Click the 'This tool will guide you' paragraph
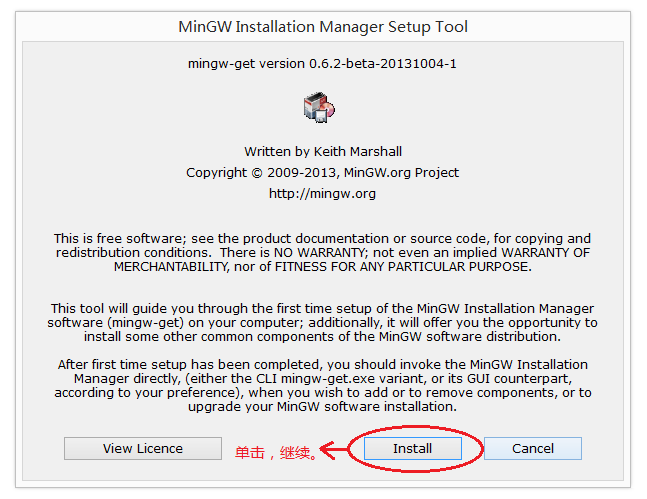The height and width of the screenshot is (499, 647). click(x=322, y=323)
